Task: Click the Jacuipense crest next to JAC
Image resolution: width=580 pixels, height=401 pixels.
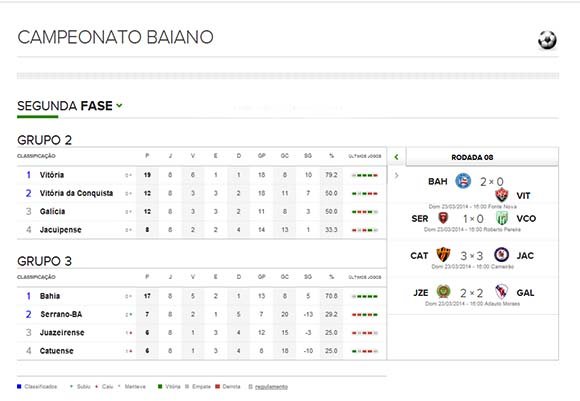Action: coord(502,255)
